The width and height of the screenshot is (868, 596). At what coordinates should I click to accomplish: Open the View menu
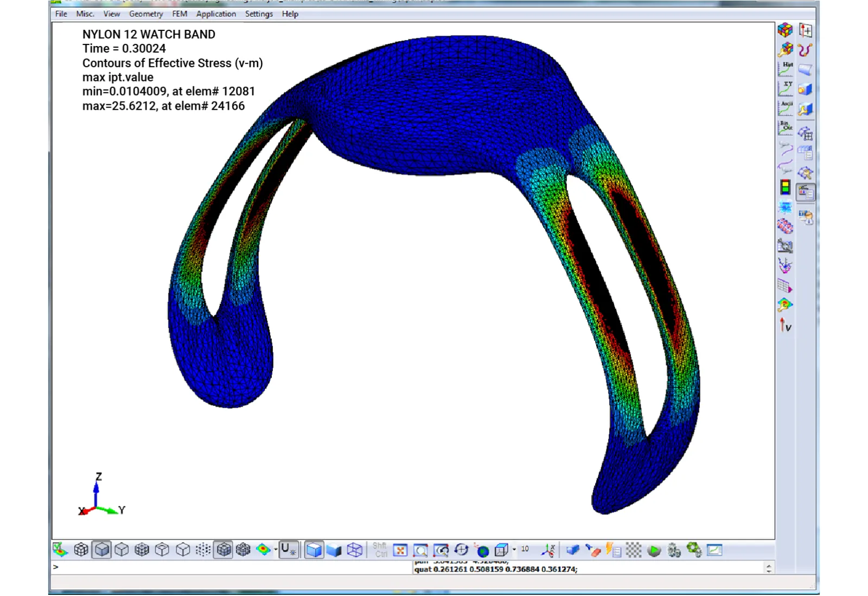(112, 14)
